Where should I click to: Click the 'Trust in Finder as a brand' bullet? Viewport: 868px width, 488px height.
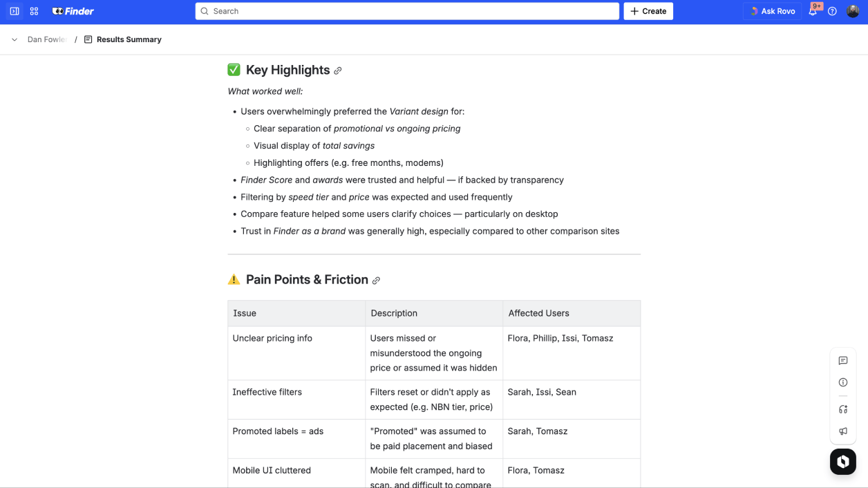point(430,232)
